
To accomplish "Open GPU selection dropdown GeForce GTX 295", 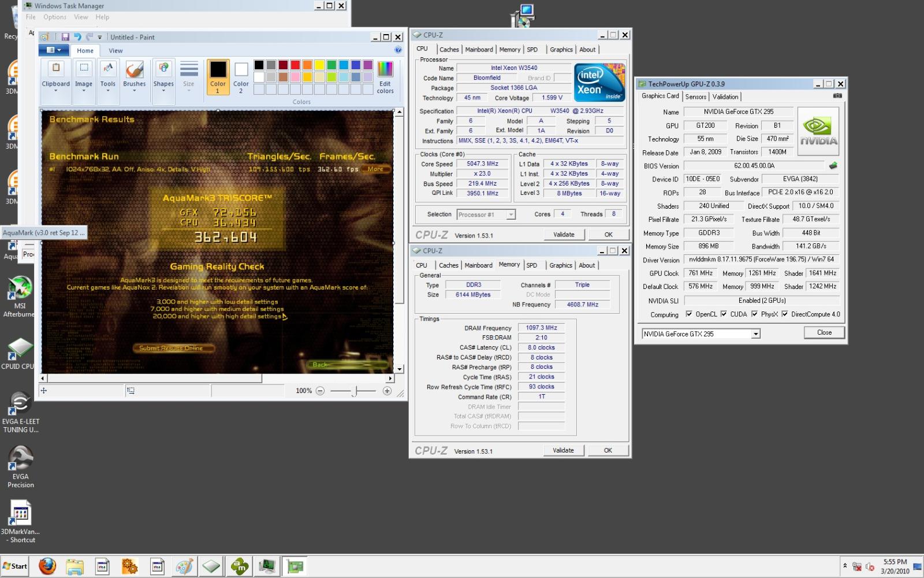I will pyautogui.click(x=701, y=334).
